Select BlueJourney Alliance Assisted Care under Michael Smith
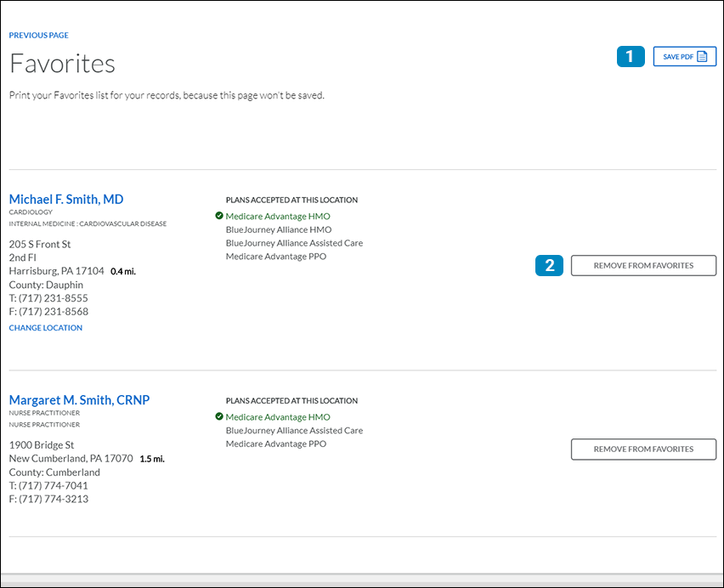Viewport: 724px width, 588px height. 294,243
